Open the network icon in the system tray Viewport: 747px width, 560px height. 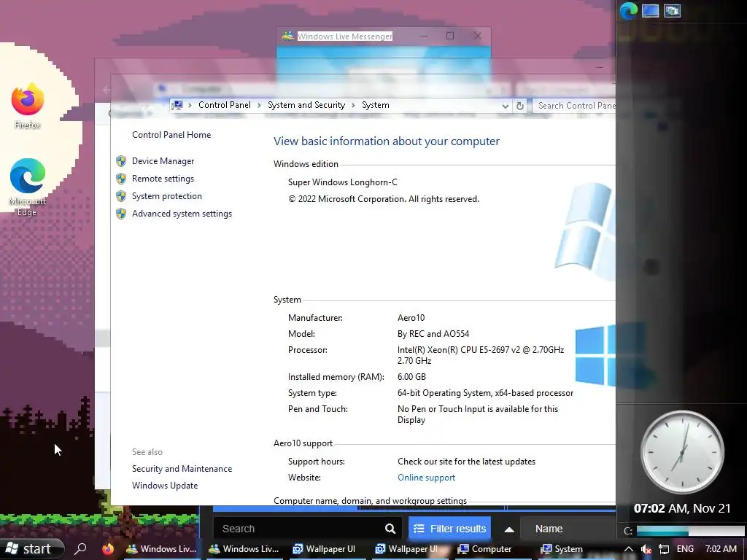click(664, 549)
